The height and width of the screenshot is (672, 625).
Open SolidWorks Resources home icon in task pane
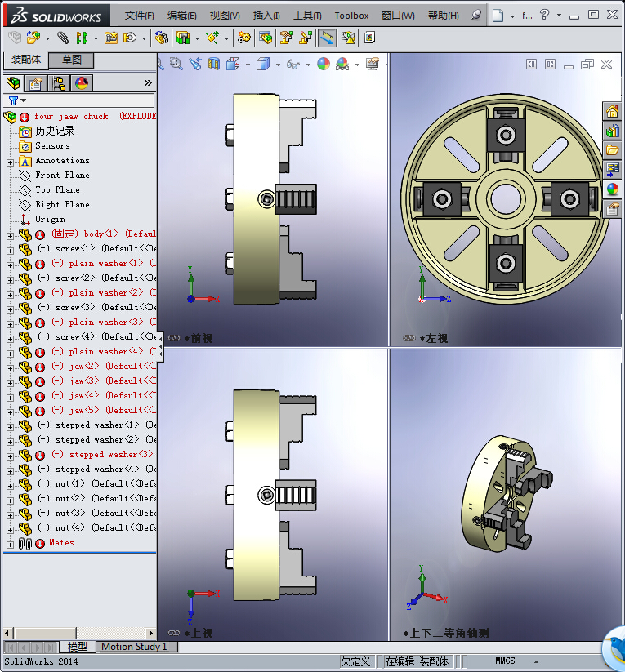(613, 111)
